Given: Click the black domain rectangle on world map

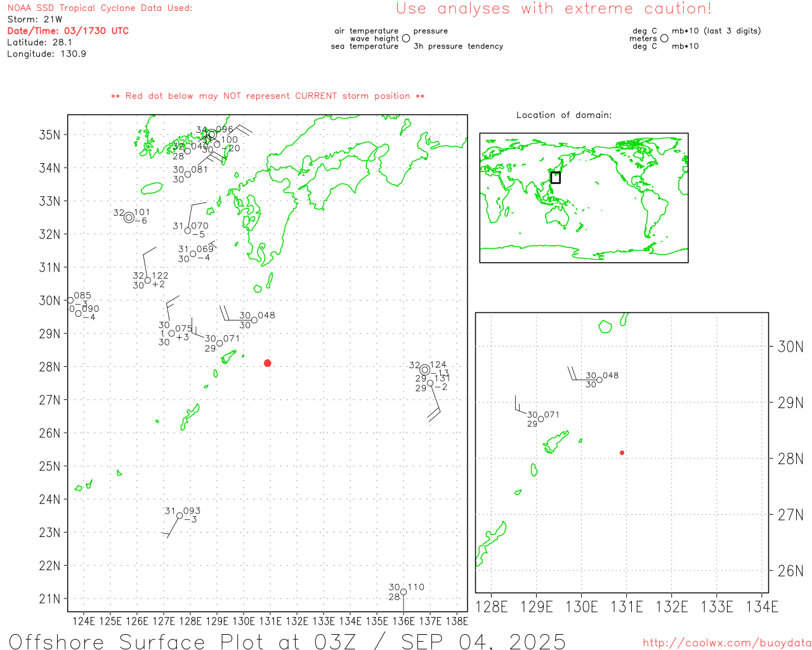Looking at the screenshot, I should tap(556, 178).
